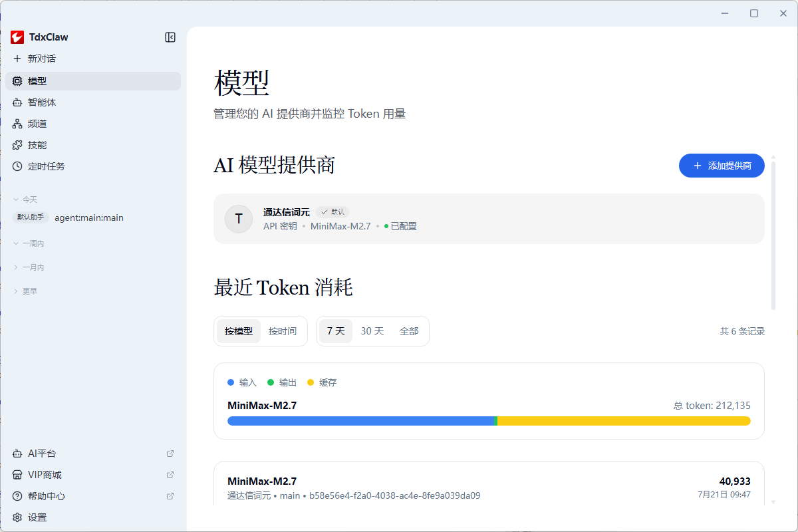This screenshot has height=532, width=798.
Task: Start a 新对话 conversation
Action: 93,59
